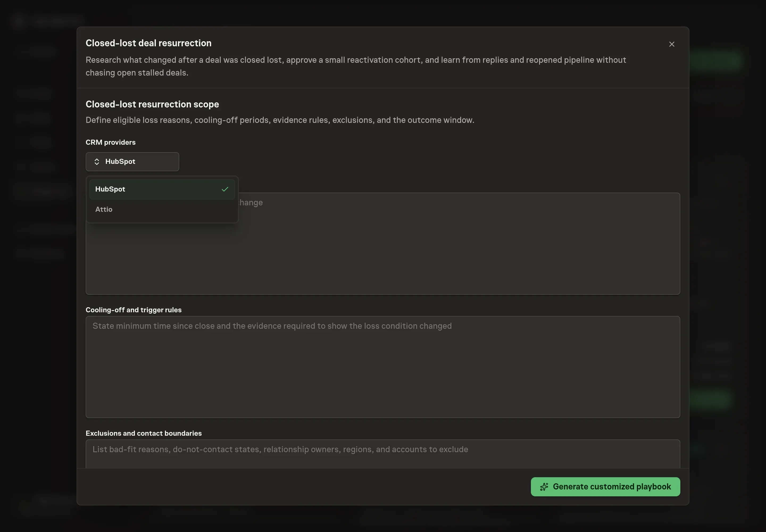Viewport: 766px width, 532px height.
Task: Click the green checkmark beside HubSpot
Action: pos(225,189)
